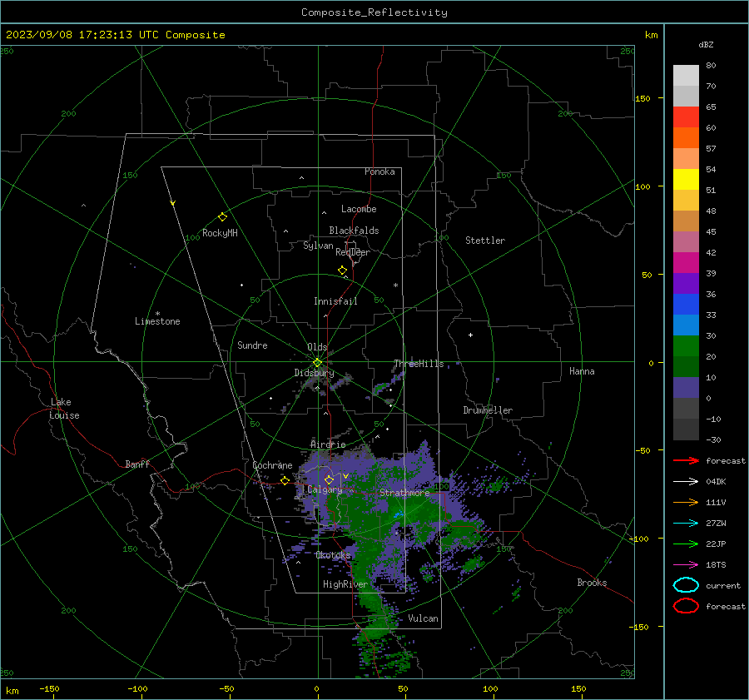Click the orange 111V arrow icon
749x700 pixels.
(x=686, y=502)
